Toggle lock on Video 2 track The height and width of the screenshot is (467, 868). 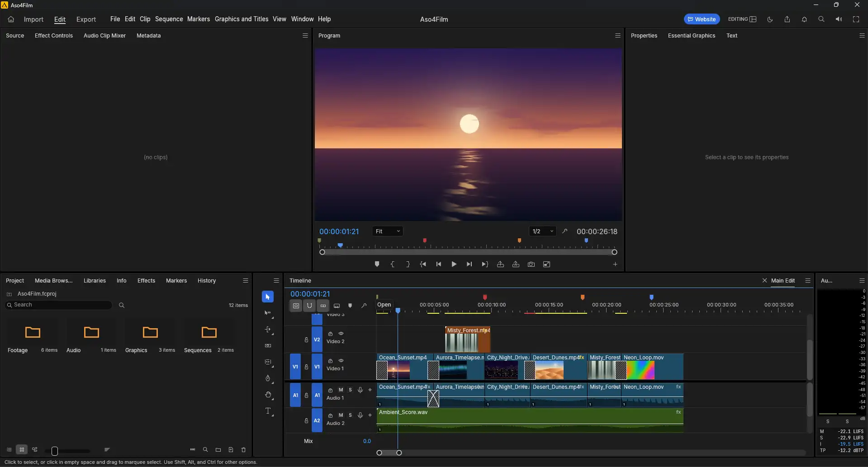click(306, 340)
